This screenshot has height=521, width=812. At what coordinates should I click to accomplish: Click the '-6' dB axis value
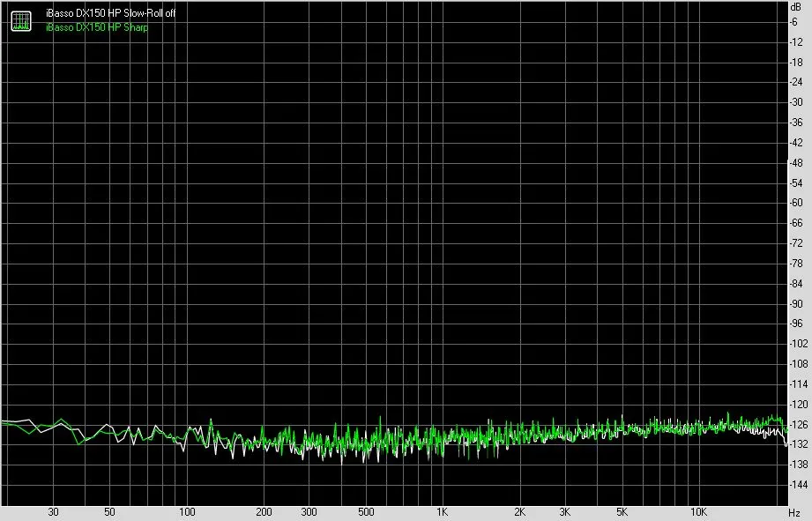[x=793, y=22]
